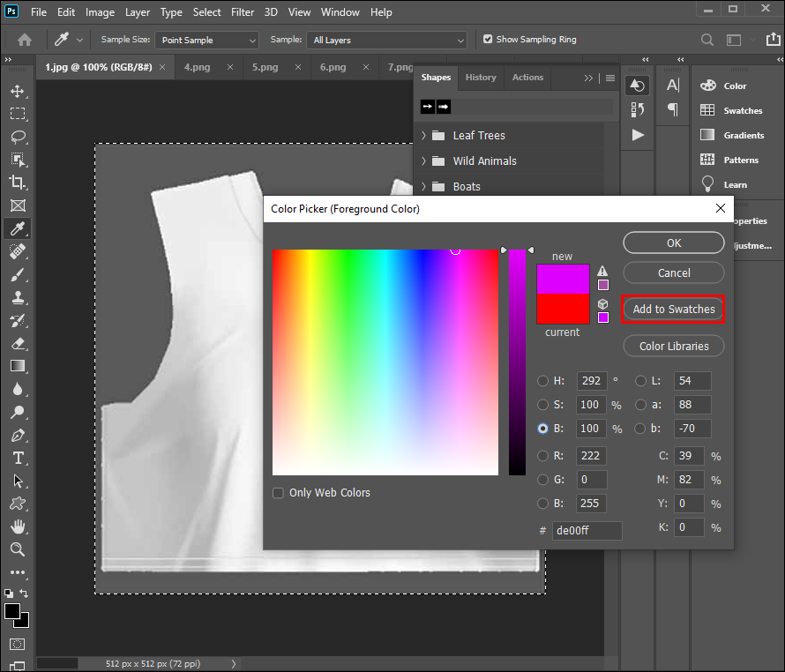This screenshot has width=785, height=672.
Task: Switch to the History tab
Action: (x=481, y=78)
